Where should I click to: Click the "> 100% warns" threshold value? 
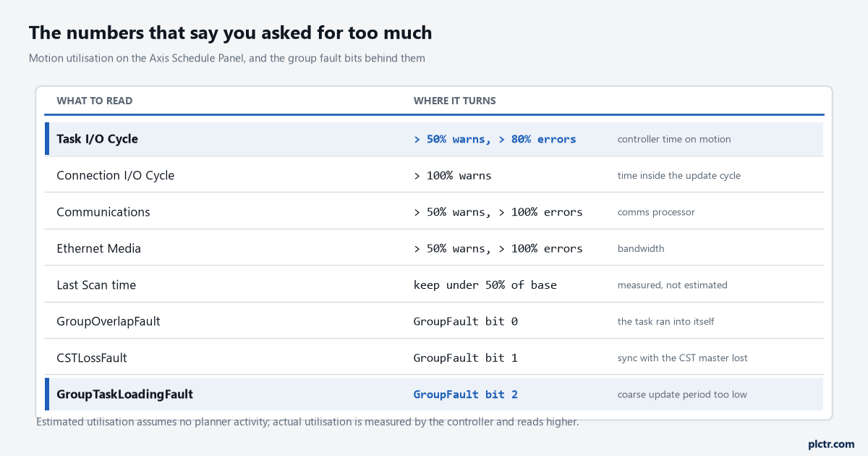point(453,175)
